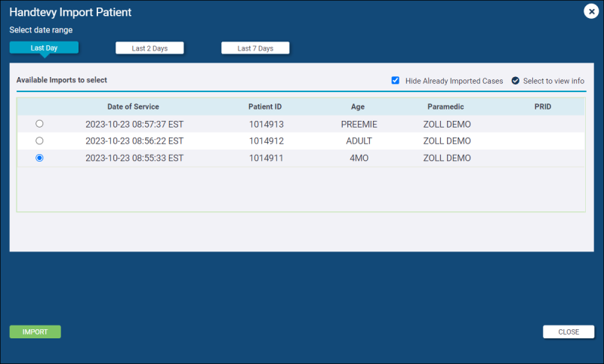Click patient ID 1014913 cell
This screenshot has width=604, height=364.
(x=267, y=124)
